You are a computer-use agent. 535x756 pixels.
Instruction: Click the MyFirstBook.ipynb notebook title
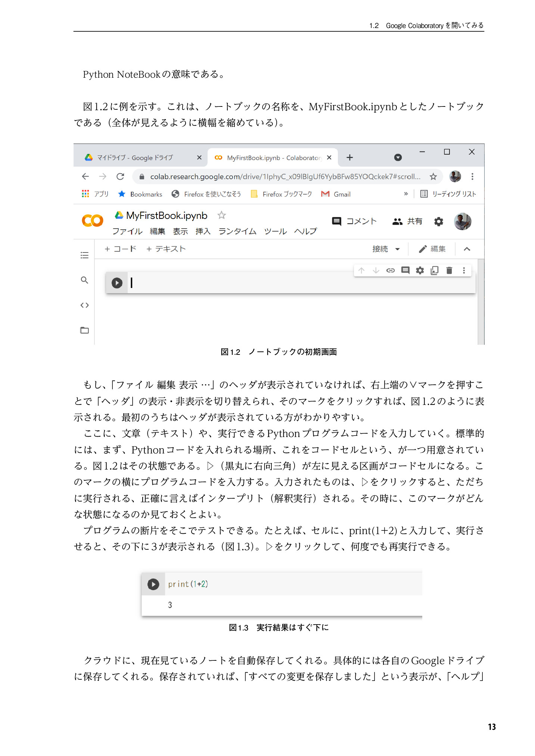point(167,216)
